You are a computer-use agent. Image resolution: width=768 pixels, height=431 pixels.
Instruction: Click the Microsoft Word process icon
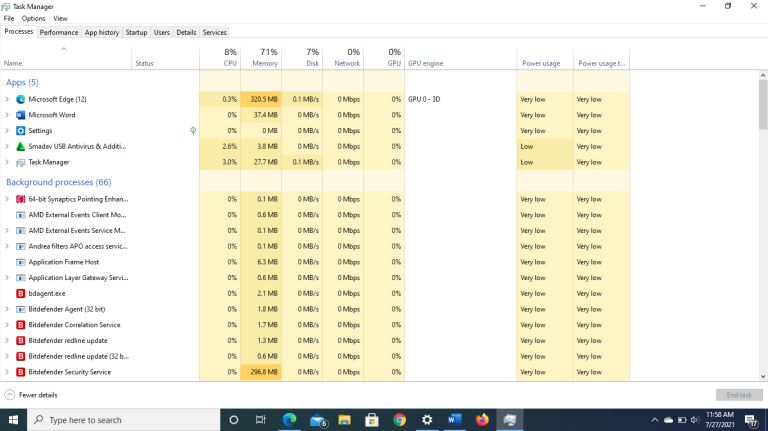point(21,115)
